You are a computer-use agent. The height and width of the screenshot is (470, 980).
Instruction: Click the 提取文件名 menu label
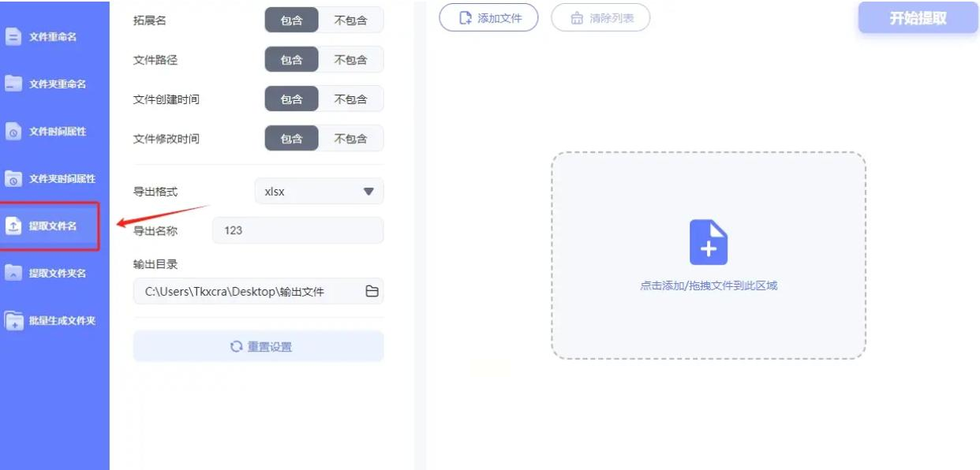click(x=53, y=226)
